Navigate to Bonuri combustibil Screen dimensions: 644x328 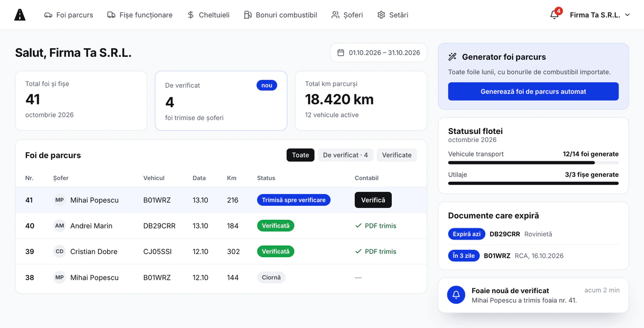pyautogui.click(x=280, y=15)
